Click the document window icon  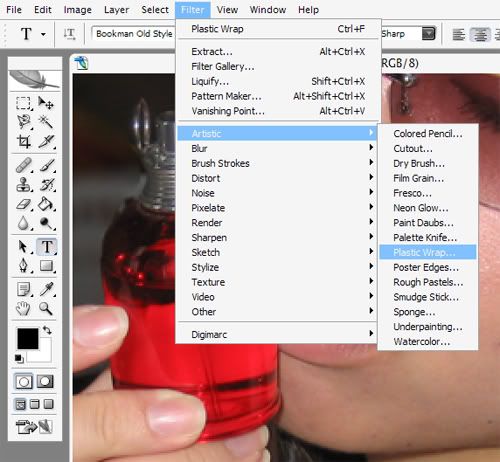[x=81, y=62]
